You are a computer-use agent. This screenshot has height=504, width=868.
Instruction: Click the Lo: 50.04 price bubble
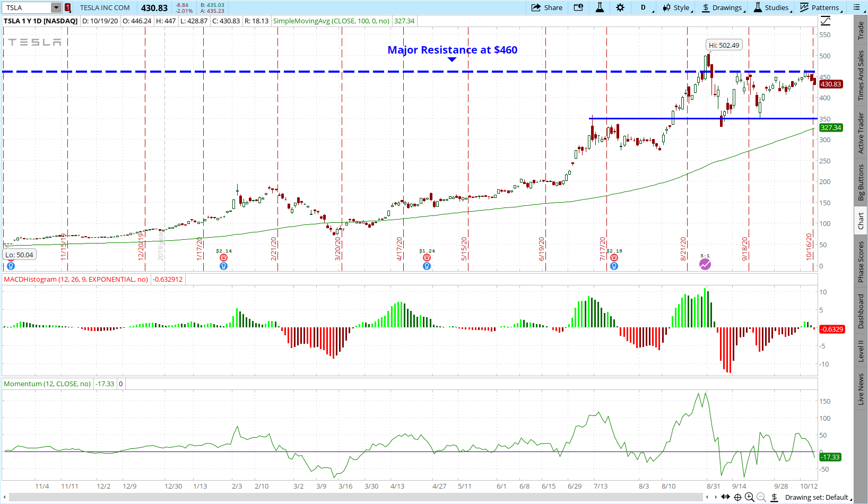[x=19, y=255]
